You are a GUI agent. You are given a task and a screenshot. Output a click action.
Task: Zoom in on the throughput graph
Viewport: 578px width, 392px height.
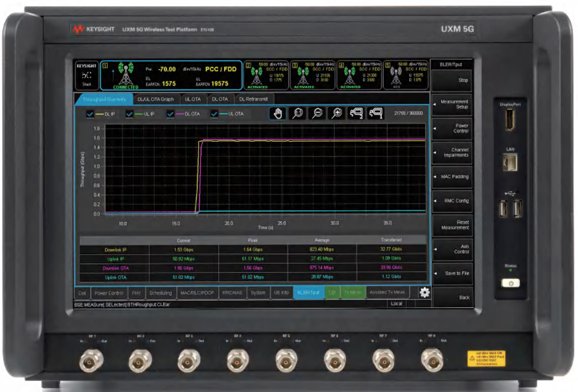pos(337,113)
